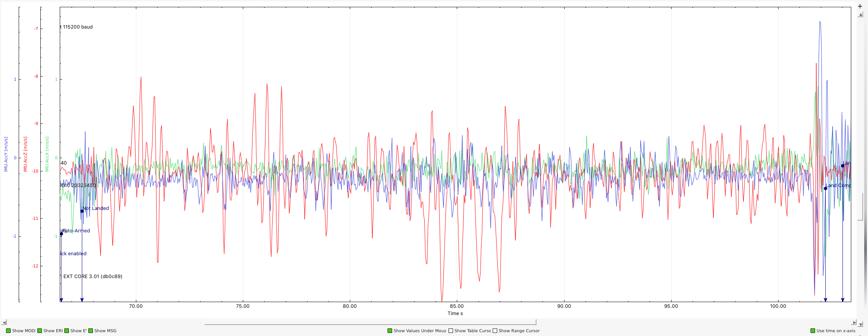Click the 100.00 time tick label
Screen dimensions: 868x336
[x=778, y=306]
